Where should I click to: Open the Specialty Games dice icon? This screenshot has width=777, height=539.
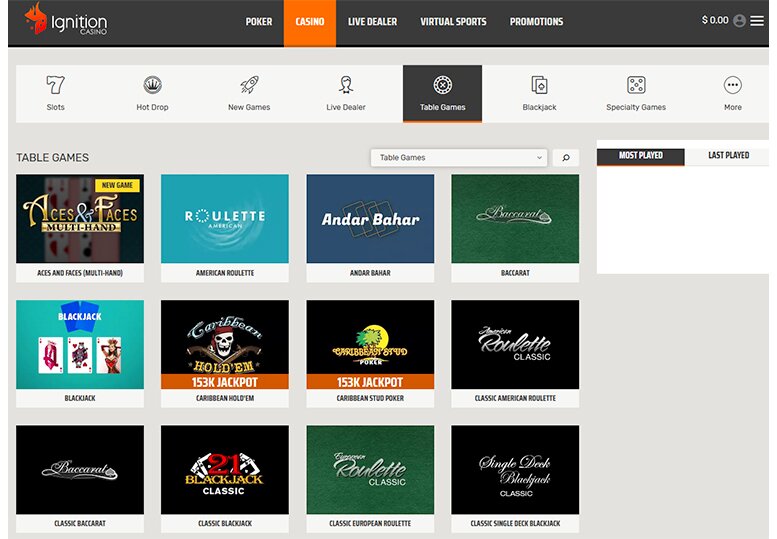(636, 85)
